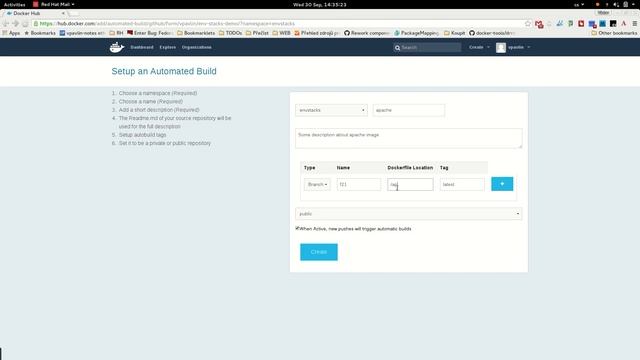Open Red Hat Mail app menu
Viewport: 640px width, 360px height.
(54, 4)
